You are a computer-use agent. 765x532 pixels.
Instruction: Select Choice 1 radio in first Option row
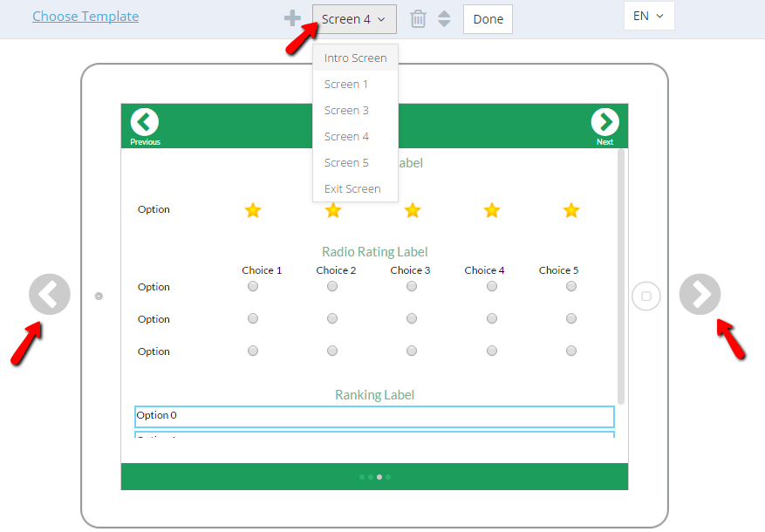(253, 286)
